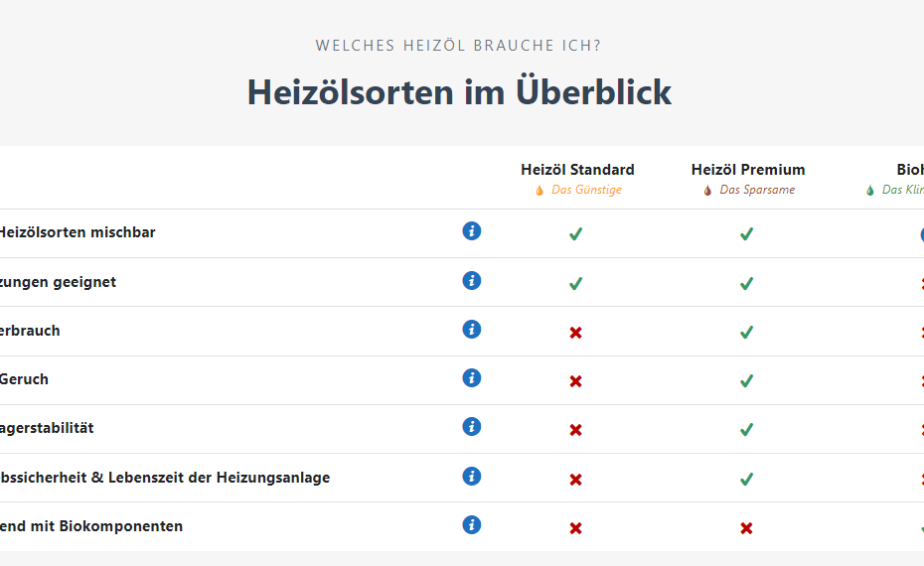Click Standard red cross in Geruch row
This screenshot has height=566, width=924.
pyautogui.click(x=575, y=381)
